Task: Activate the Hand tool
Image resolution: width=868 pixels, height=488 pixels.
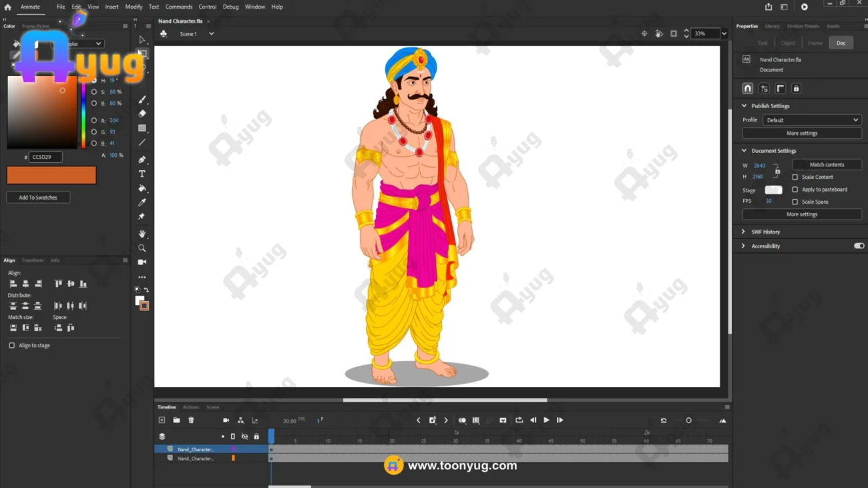Action: coord(142,234)
